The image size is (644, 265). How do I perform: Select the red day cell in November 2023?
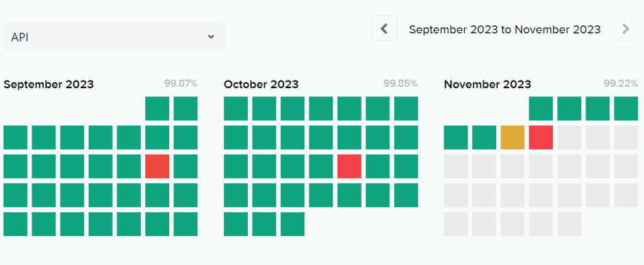[x=541, y=137]
